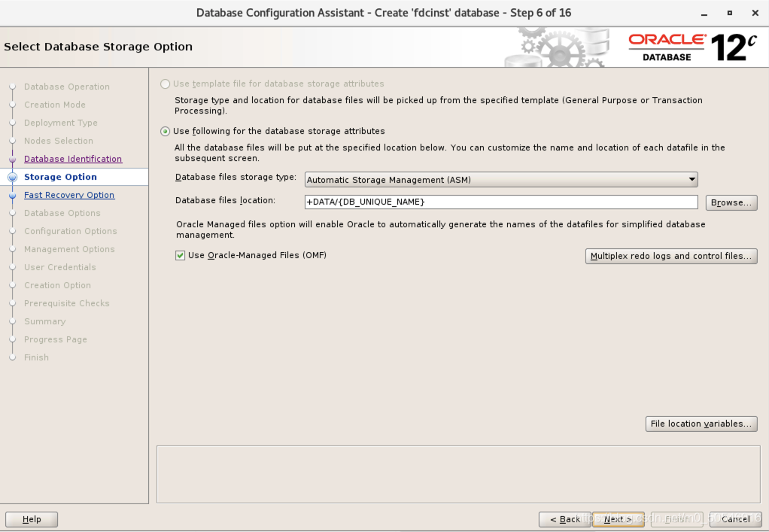Click the Oracle Database 12c logo

[692, 47]
